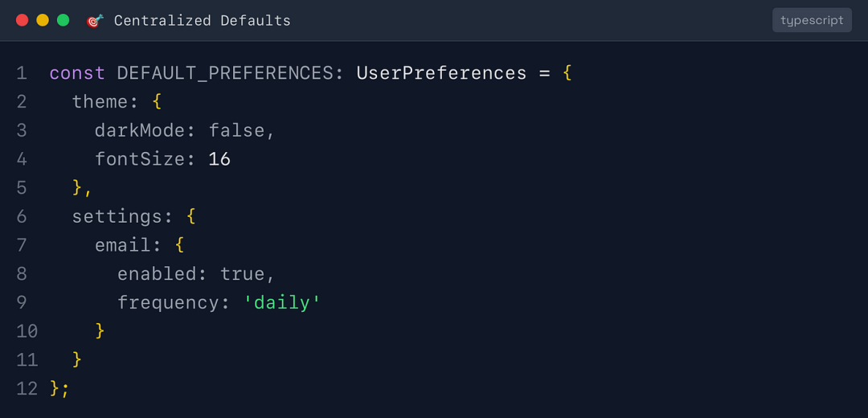Click the true value of enabled
The height and width of the screenshot is (418, 868).
pos(243,273)
